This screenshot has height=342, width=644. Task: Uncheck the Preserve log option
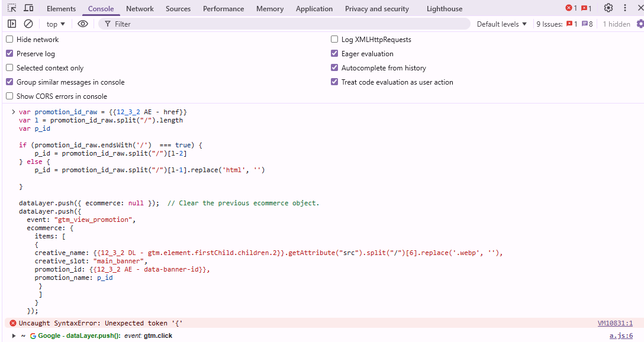9,54
